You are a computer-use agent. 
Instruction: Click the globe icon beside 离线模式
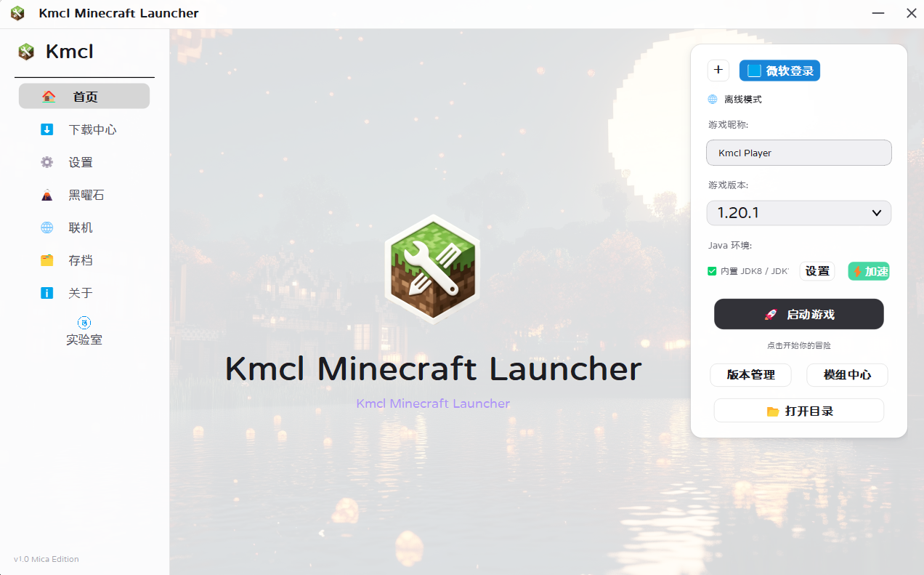(713, 99)
